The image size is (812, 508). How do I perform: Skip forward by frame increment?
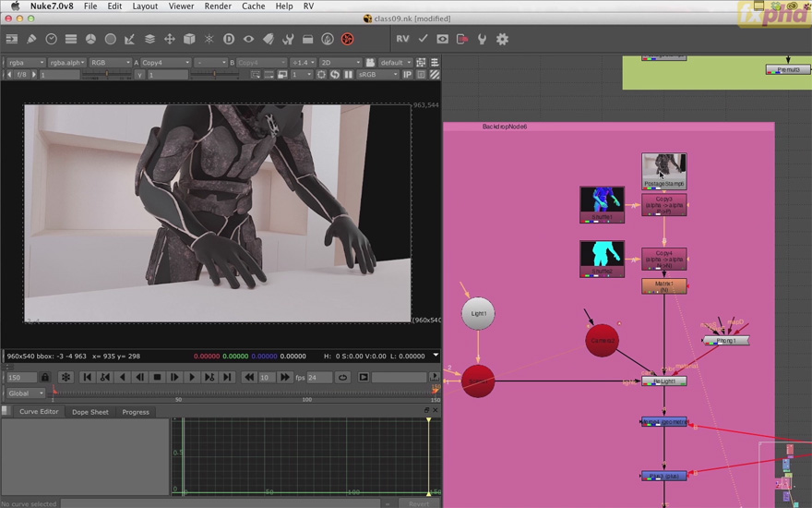coord(284,378)
